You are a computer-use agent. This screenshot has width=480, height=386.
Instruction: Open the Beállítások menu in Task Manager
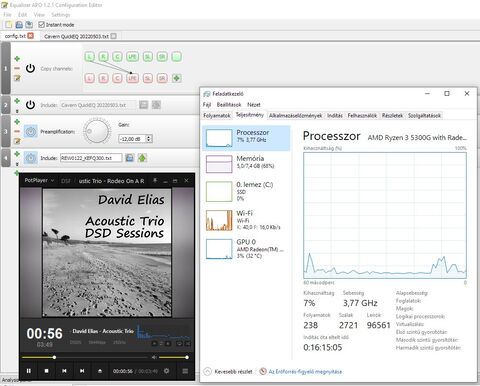pyautogui.click(x=229, y=105)
